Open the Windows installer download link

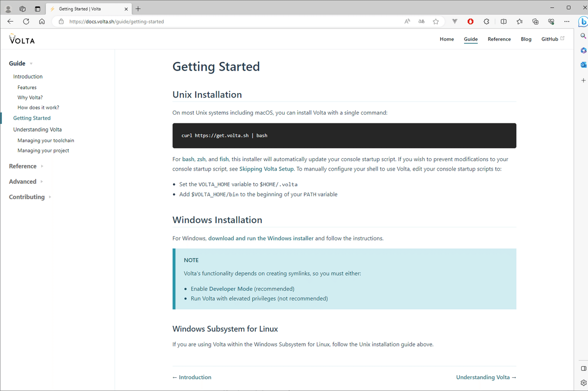tap(260, 238)
